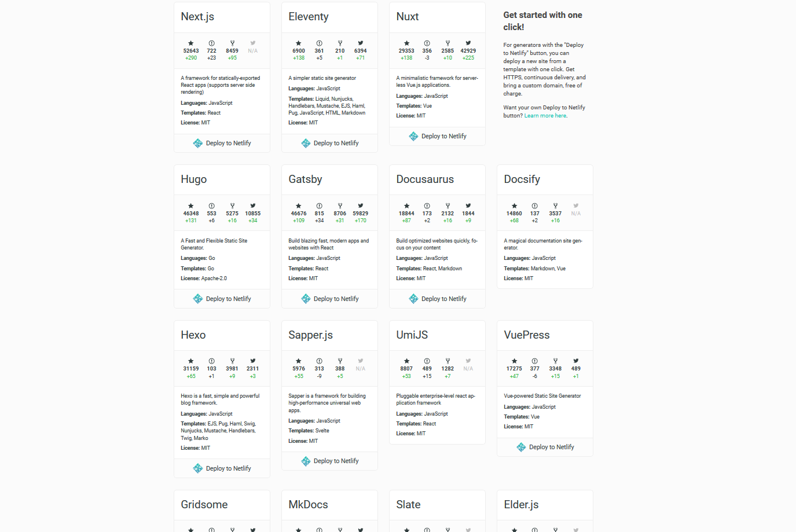The image size is (796, 532).
Task: Click VuePress star count 17275
Action: tap(514, 369)
